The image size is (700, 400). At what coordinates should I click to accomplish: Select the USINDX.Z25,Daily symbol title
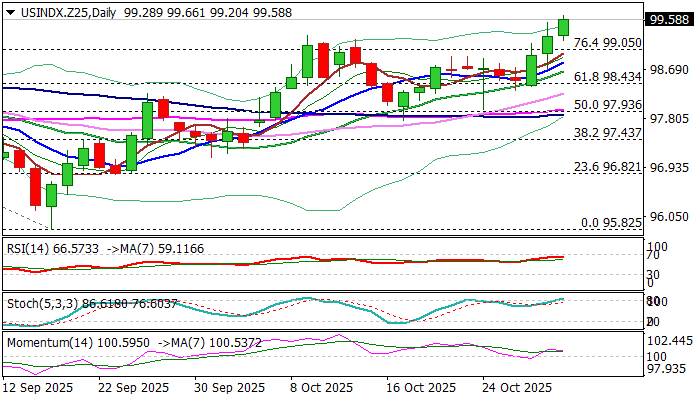(68, 12)
